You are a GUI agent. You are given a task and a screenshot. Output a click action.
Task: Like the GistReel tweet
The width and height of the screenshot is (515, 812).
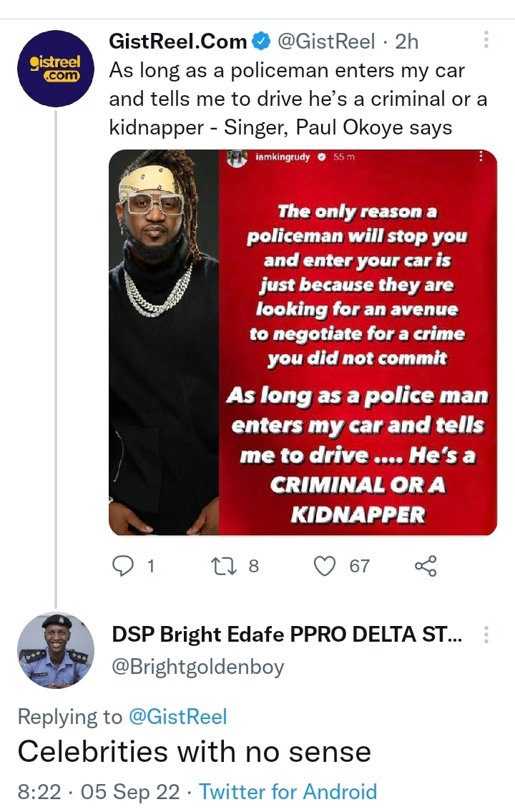(x=325, y=567)
